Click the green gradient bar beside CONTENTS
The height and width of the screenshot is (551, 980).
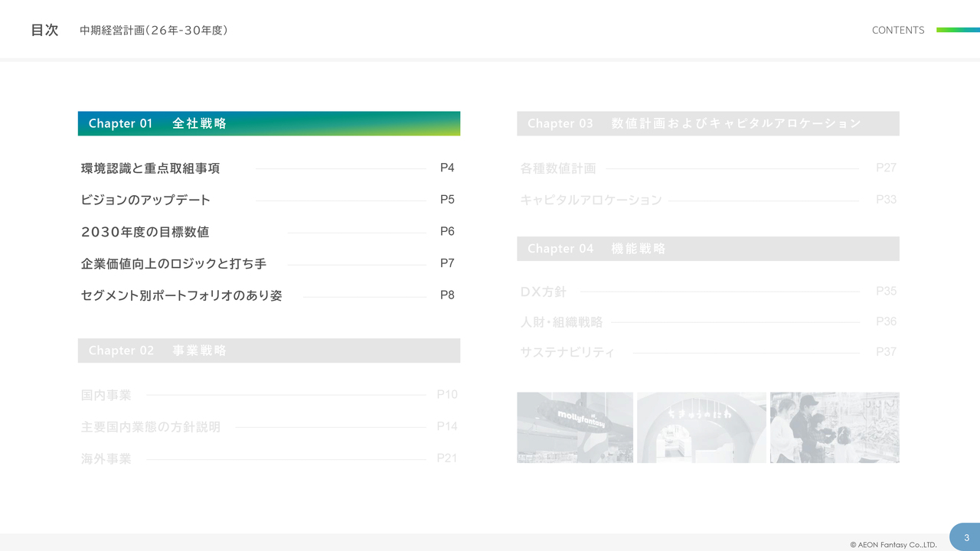958,30
